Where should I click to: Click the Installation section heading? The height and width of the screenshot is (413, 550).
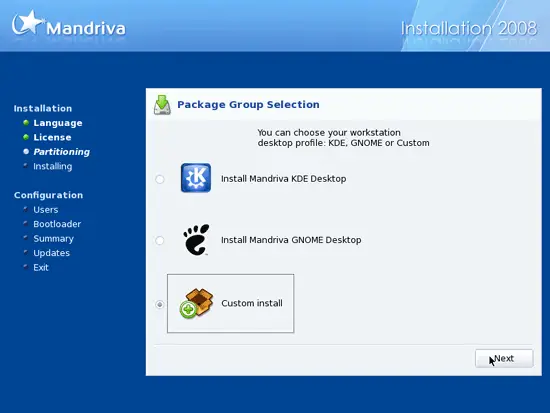click(x=43, y=108)
